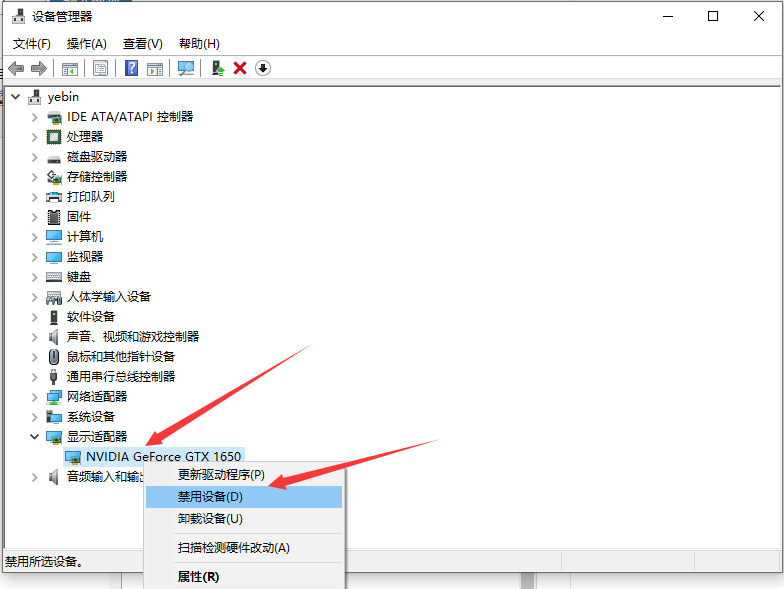
Task: Click the show/hide action pane icon
Action: (155, 68)
